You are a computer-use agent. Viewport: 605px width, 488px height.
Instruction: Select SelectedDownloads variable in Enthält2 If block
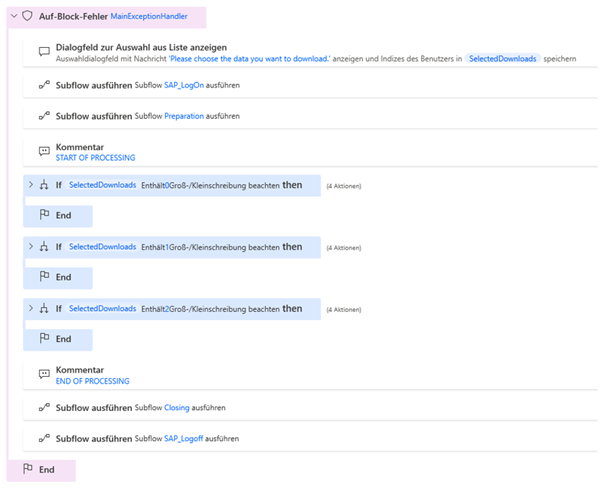pyautogui.click(x=102, y=309)
